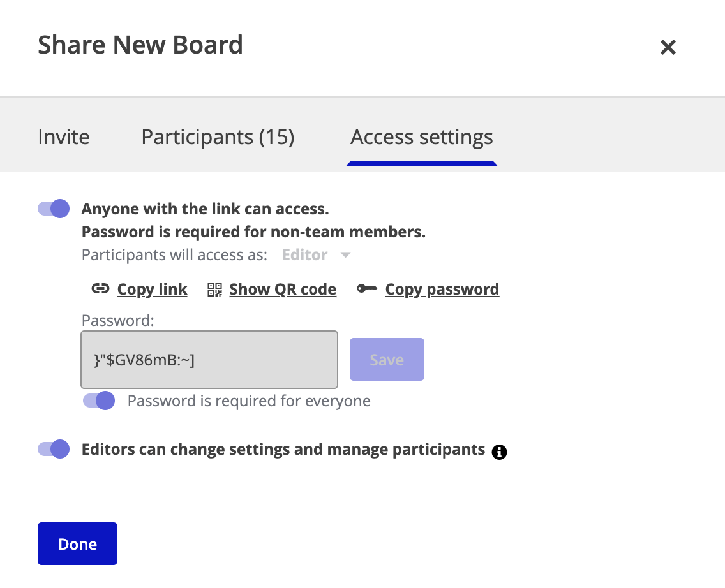Disable the 'Anyone with the link' toggle
This screenshot has height=588, width=725.
point(54,209)
